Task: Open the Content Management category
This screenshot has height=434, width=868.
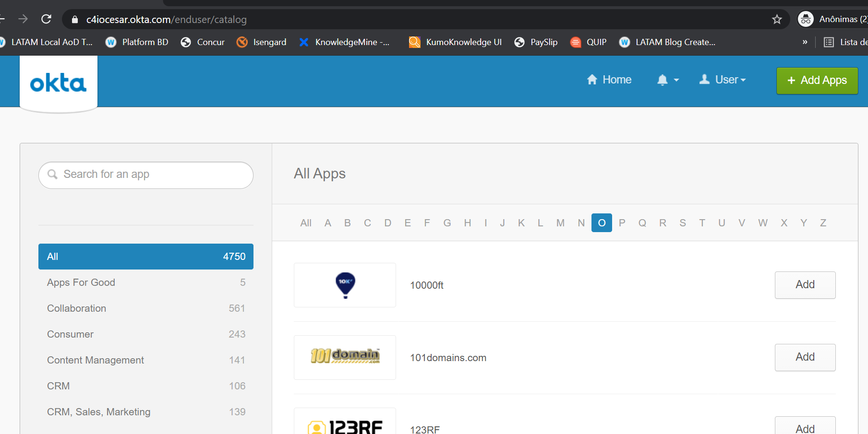Action: tap(146, 360)
